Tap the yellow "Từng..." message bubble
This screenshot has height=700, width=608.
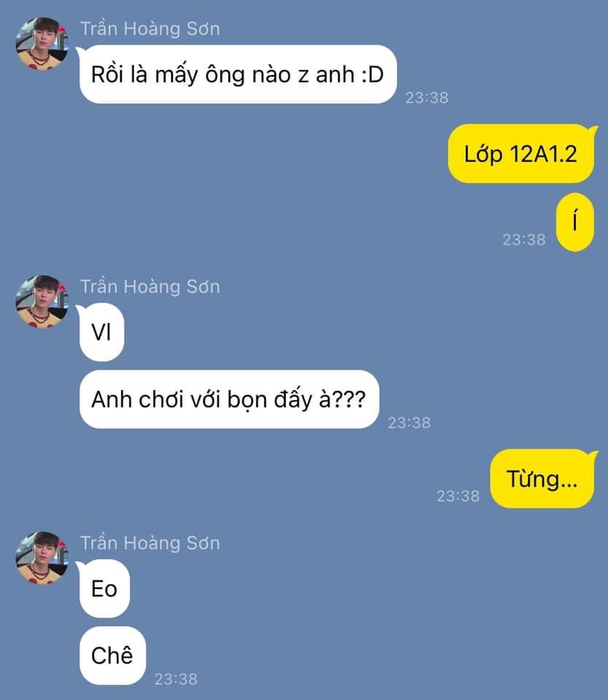click(542, 478)
